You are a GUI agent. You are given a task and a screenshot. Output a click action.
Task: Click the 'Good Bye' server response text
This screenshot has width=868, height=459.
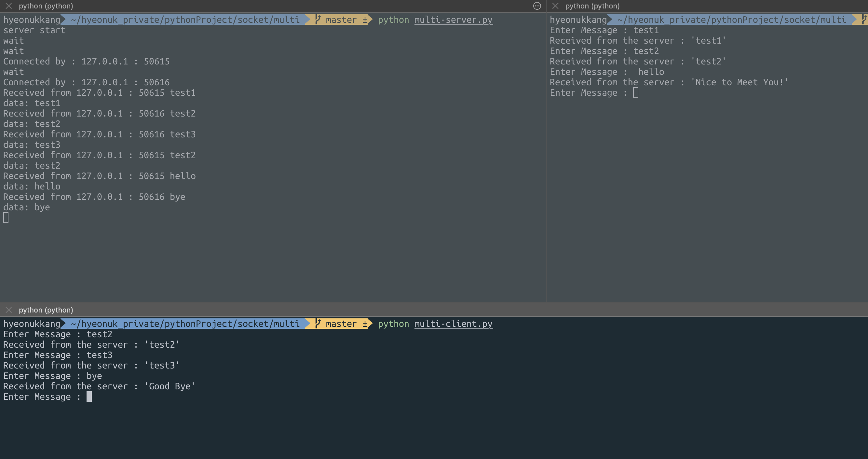point(170,386)
